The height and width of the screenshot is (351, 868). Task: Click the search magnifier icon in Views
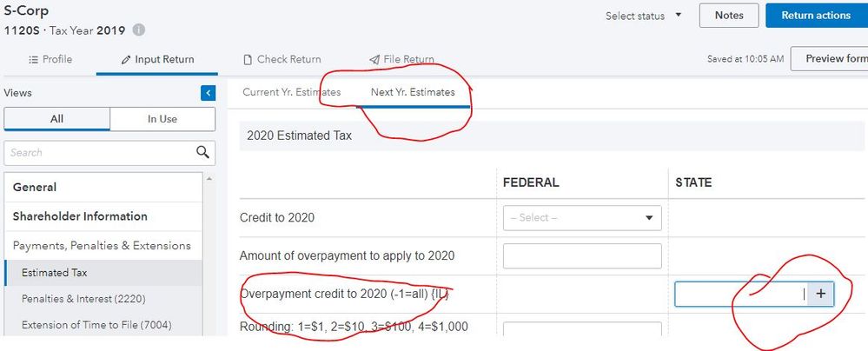click(x=203, y=152)
